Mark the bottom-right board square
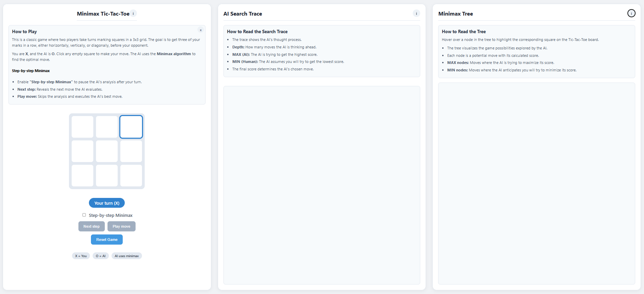 131,176
